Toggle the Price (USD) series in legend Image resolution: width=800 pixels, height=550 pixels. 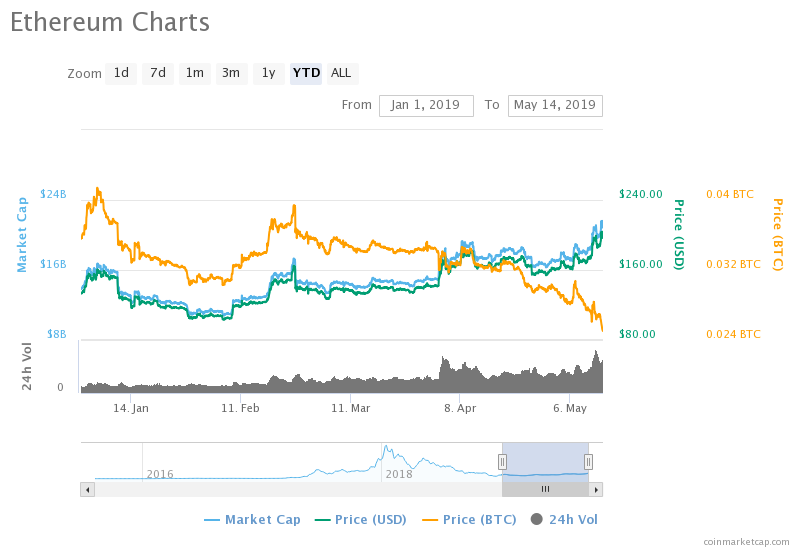coord(361,520)
